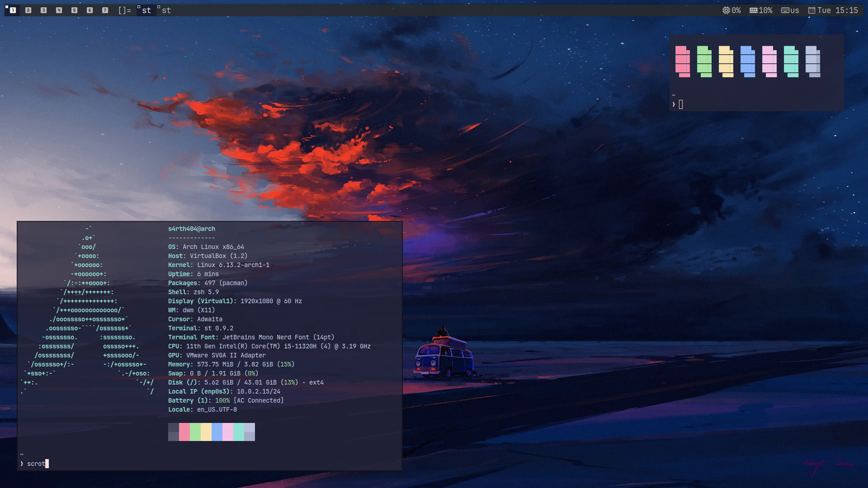Click the Display (Virtual1) 1920x1080 line
Image resolution: width=868 pixels, height=488 pixels.
point(235,301)
